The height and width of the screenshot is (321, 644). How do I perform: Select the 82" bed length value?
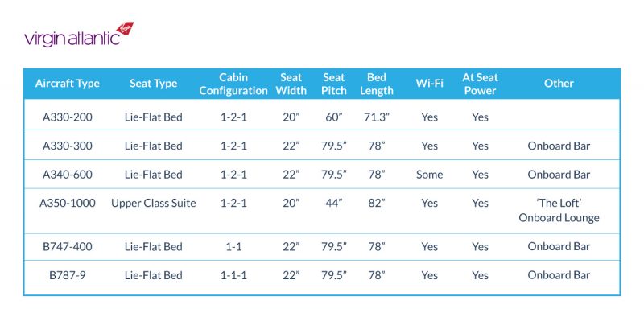click(376, 204)
